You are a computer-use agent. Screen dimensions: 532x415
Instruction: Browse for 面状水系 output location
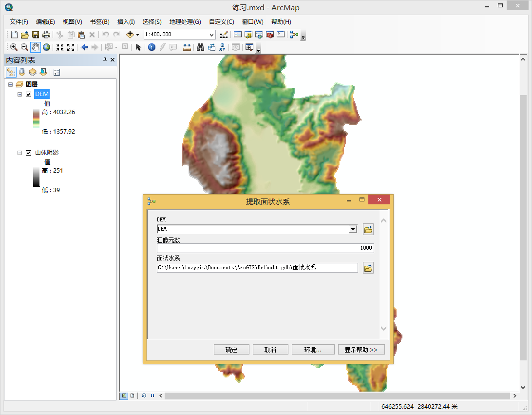pos(368,268)
